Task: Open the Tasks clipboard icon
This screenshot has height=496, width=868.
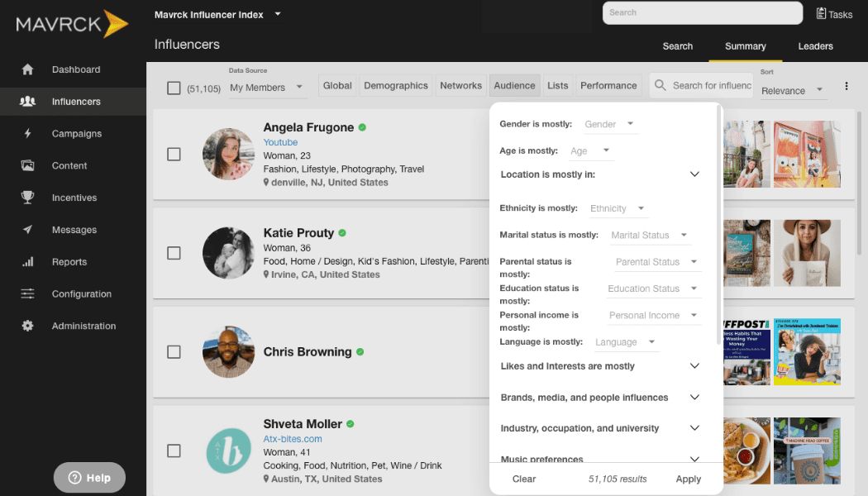Action: tap(821, 13)
